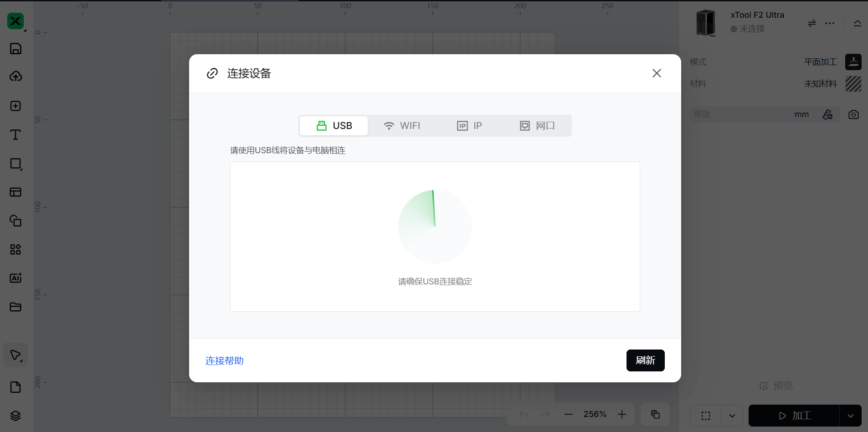Screen dimensions: 868x432
Task: Close the 连接设备 dialog
Action: coord(656,73)
